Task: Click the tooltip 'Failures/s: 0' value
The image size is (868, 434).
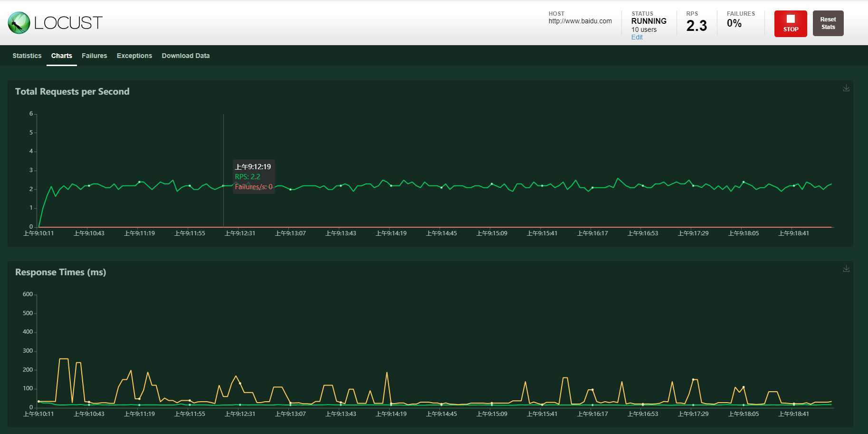Action: click(x=254, y=187)
